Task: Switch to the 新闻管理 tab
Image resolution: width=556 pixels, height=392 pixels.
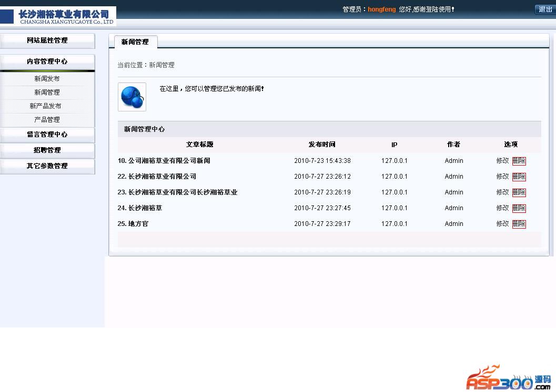Action: [x=135, y=42]
